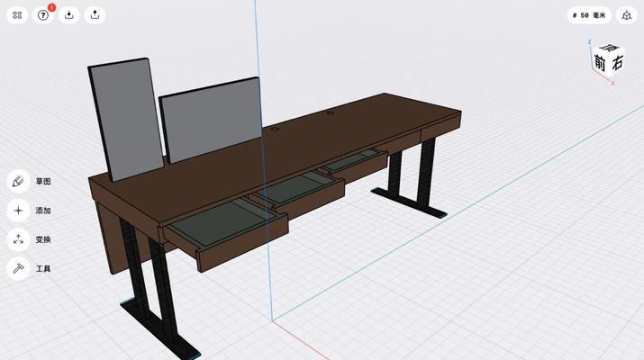Open the Add (添加) plus icon

[x=18, y=211]
